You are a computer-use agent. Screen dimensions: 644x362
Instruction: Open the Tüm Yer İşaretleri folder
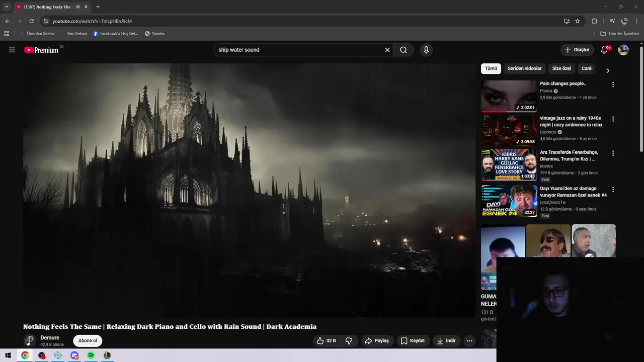620,34
